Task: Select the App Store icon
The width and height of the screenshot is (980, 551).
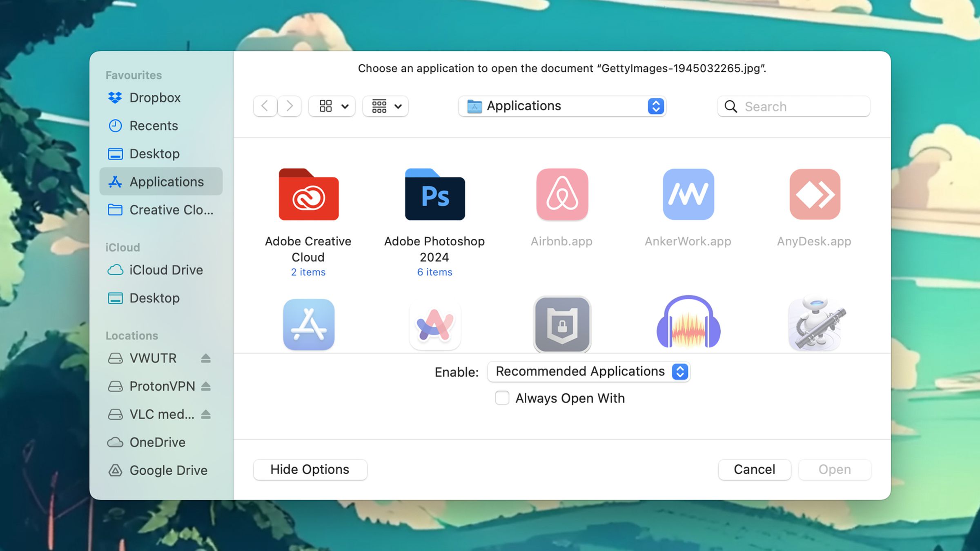Action: (309, 324)
